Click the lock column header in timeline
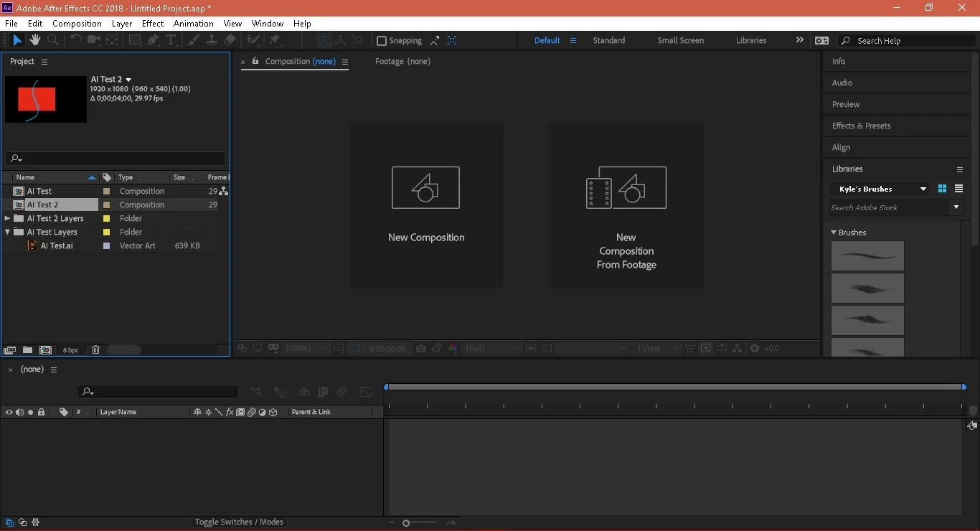 [x=41, y=413]
